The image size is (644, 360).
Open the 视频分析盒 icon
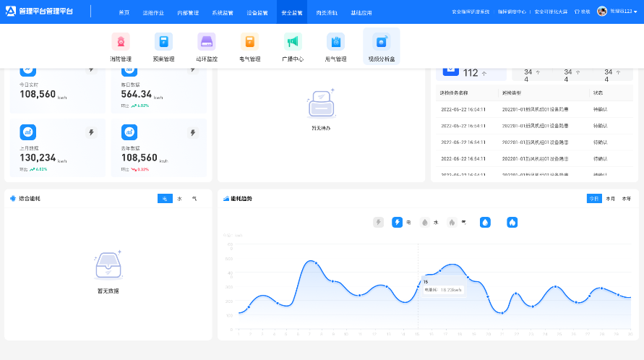click(x=381, y=42)
